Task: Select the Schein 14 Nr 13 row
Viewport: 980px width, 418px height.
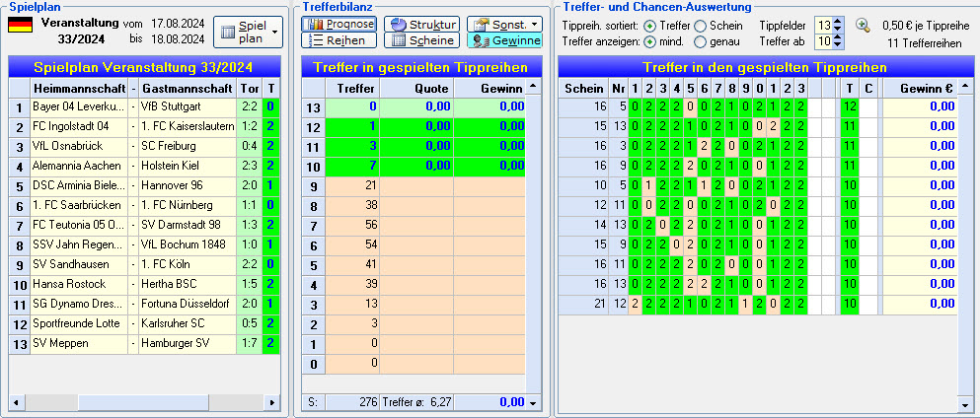Action: tap(758, 225)
